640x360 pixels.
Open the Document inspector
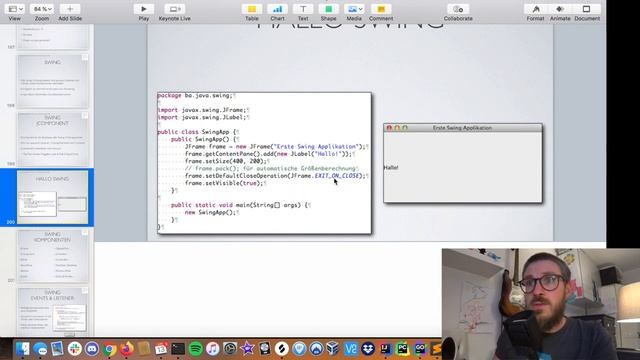587,9
